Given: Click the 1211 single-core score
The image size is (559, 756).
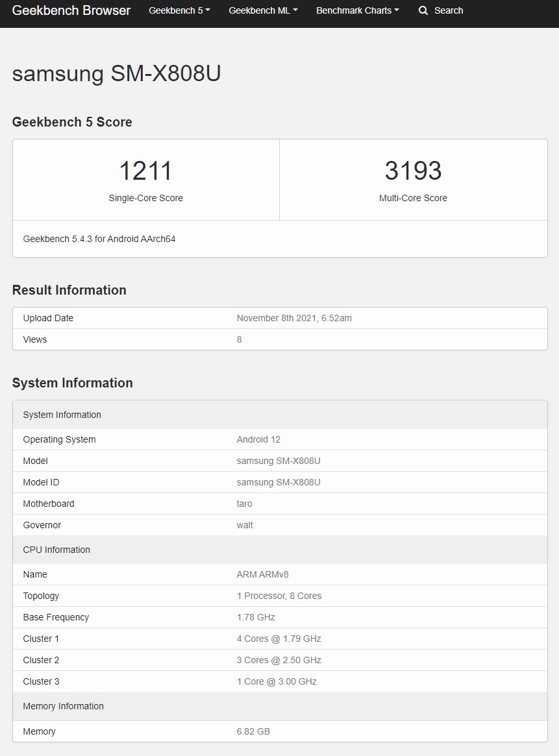Looking at the screenshot, I should [145, 171].
